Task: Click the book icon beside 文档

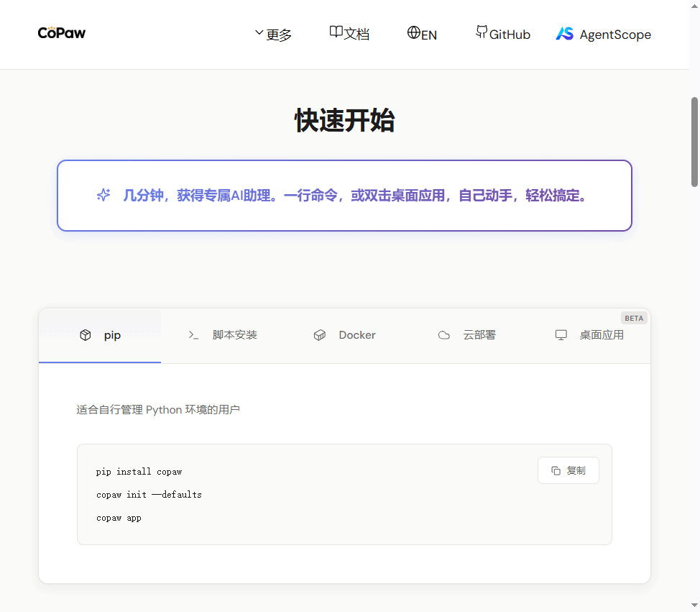Action: (336, 32)
